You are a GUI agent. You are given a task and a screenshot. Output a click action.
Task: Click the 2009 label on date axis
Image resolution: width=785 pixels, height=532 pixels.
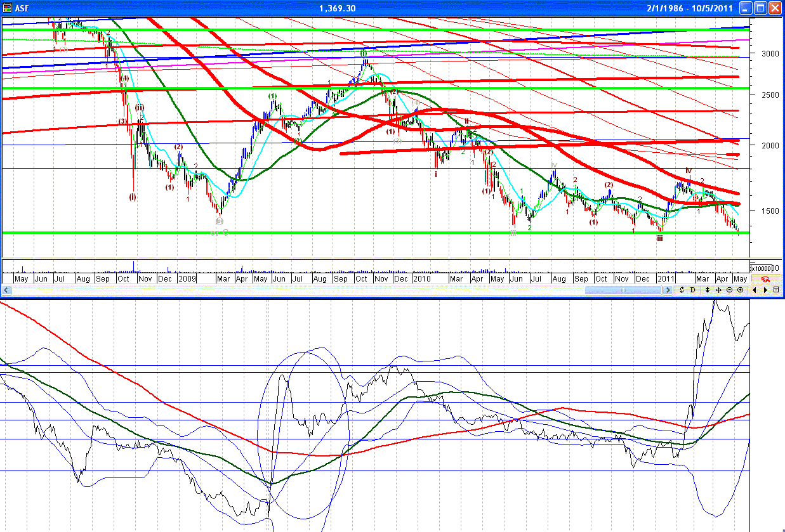[x=187, y=278]
